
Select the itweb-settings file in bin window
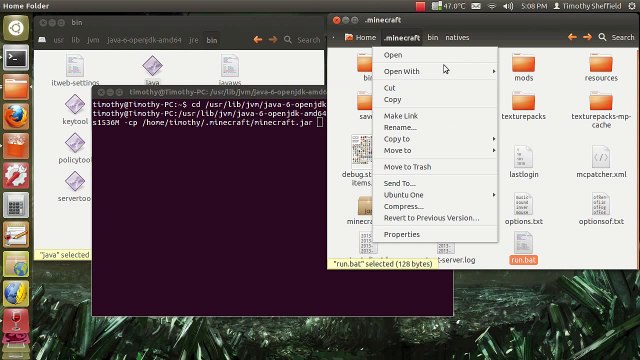75,70
